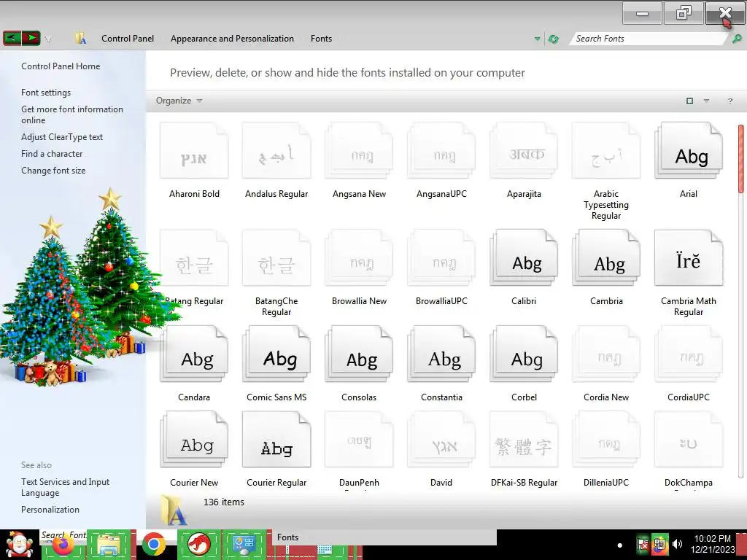Click the Search Fonts input field
This screenshot has width=747, height=560.
pos(649,39)
